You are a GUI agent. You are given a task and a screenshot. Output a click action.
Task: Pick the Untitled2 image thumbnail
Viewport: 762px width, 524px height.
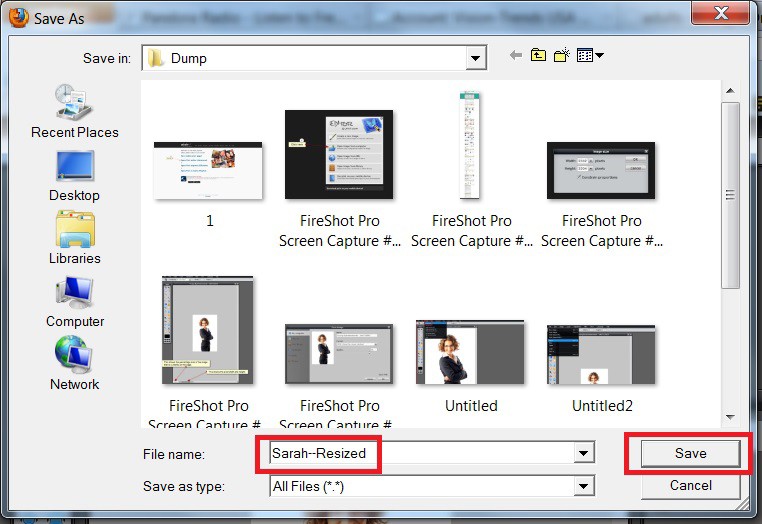[601, 353]
